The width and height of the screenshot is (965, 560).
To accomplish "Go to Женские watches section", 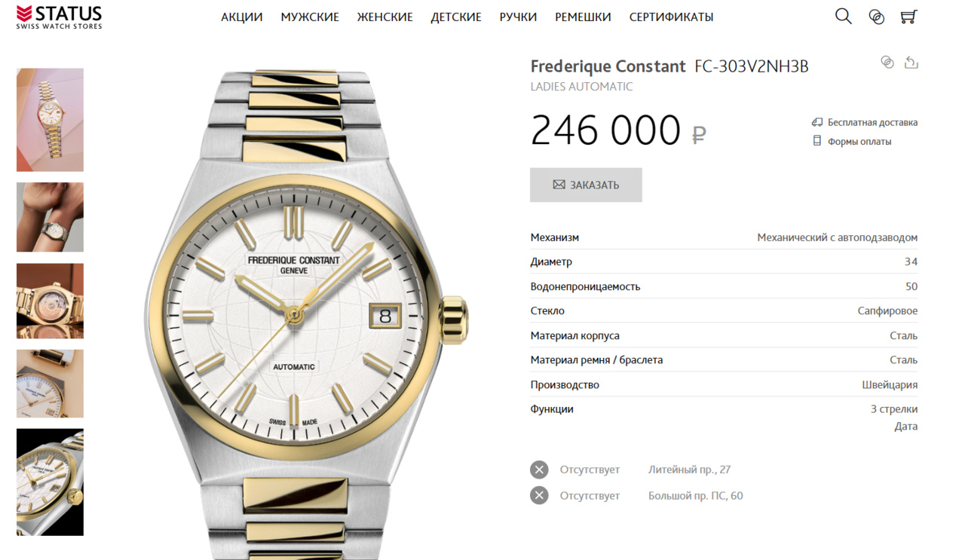I will (384, 17).
